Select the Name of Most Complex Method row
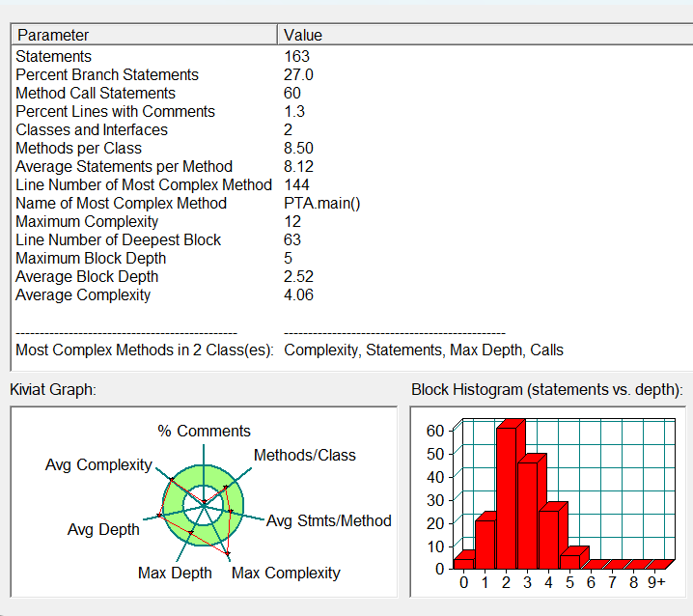693x616 pixels. tap(121, 204)
